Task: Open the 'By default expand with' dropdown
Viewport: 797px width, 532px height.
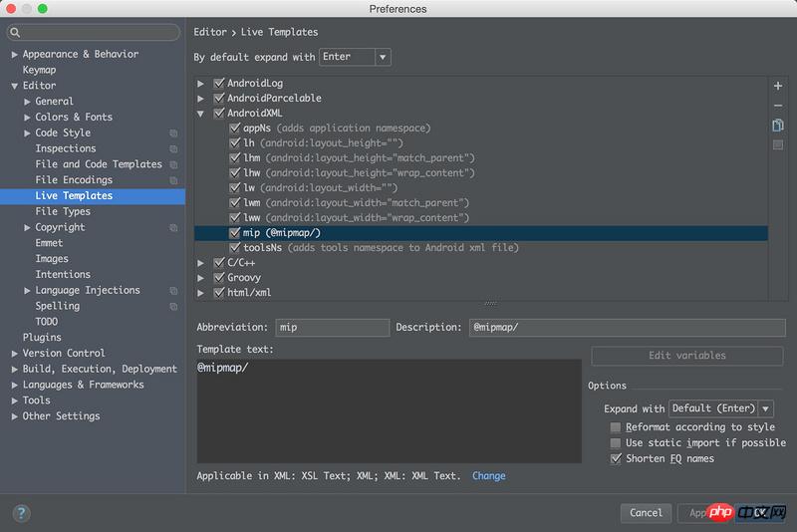Action: pos(356,57)
